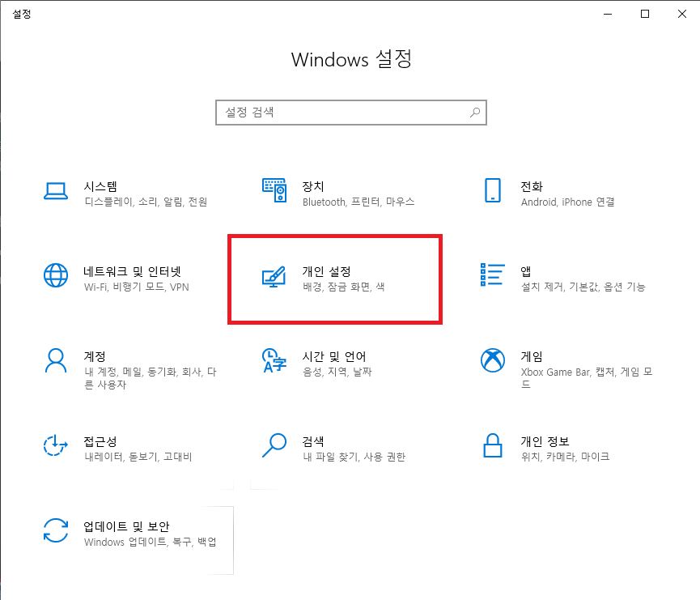This screenshot has height=600, width=700.
Task: Open the 전화 category title
Action: (532, 186)
